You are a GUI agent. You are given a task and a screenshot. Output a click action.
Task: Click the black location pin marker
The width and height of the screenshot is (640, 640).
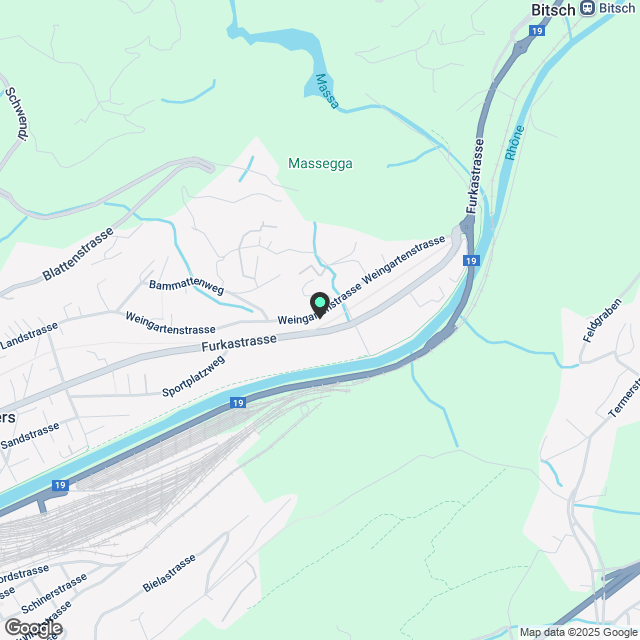click(320, 305)
